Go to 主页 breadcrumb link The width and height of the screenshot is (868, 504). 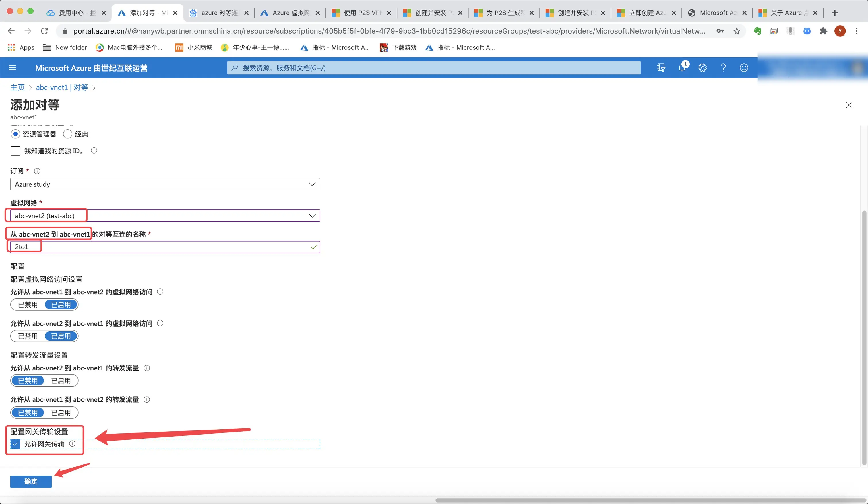click(x=17, y=88)
